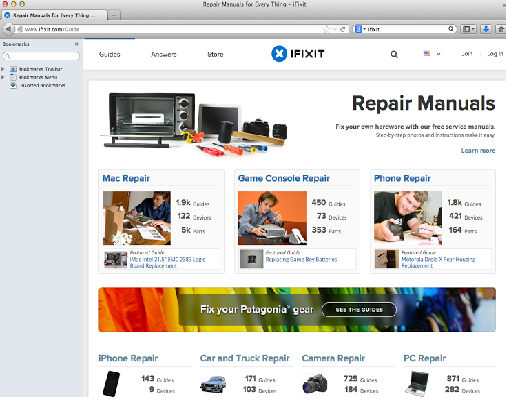
Task: Open the Phone Repair heading link
Action: [402, 178]
